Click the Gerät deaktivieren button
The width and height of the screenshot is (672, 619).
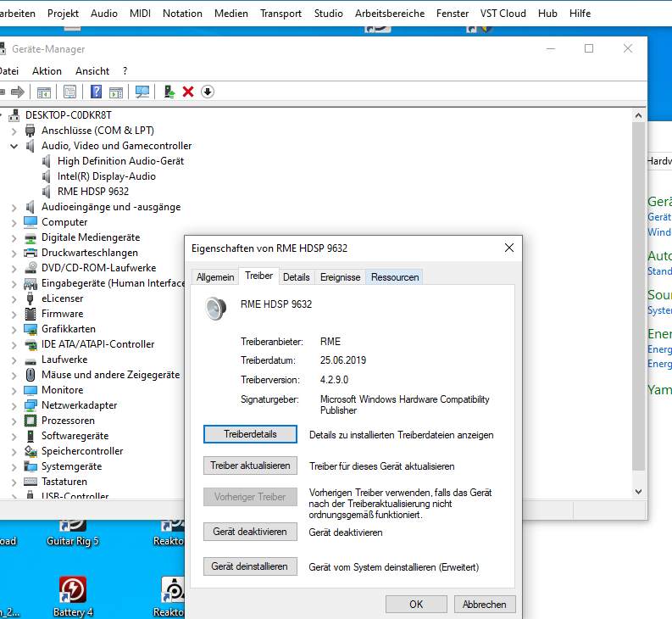(x=250, y=532)
